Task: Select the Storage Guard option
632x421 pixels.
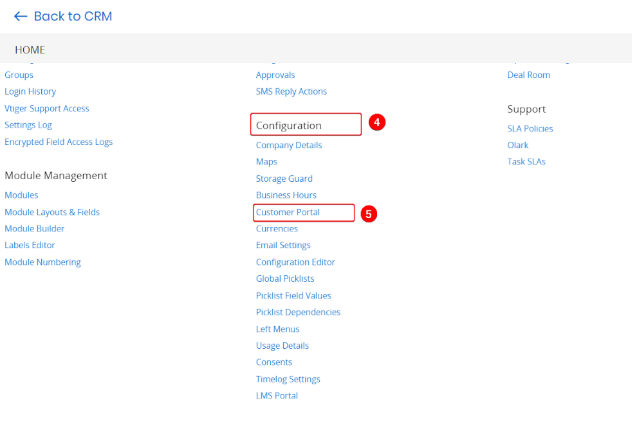Action: pos(284,179)
